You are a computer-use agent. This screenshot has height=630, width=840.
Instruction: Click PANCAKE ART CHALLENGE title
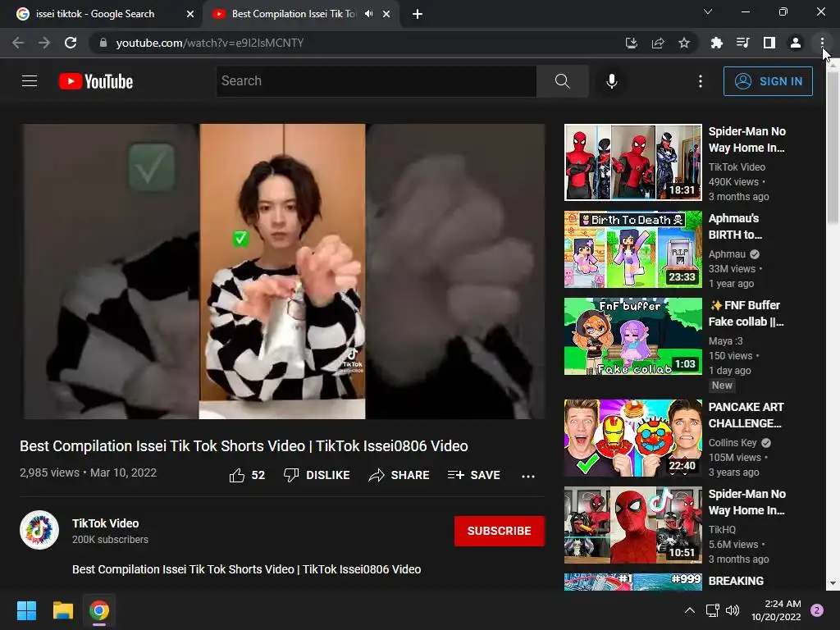[x=746, y=415]
